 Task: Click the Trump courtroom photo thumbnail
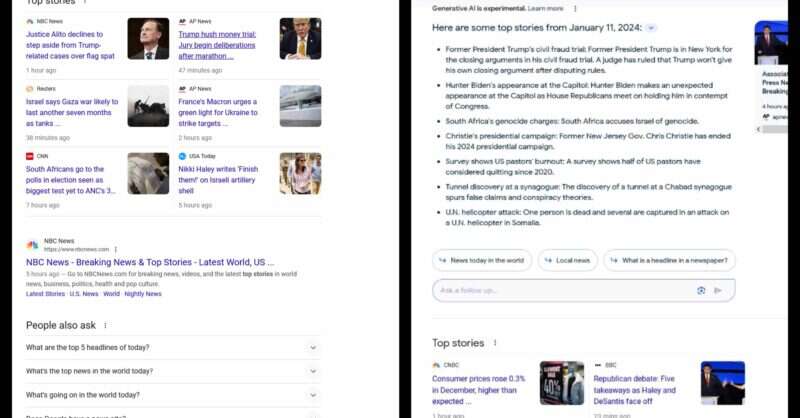[x=301, y=39]
